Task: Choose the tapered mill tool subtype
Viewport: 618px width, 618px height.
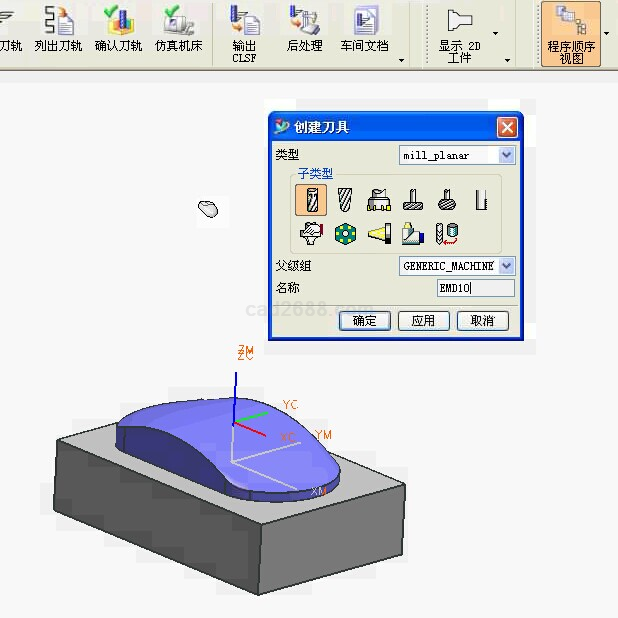Action: click(x=345, y=200)
